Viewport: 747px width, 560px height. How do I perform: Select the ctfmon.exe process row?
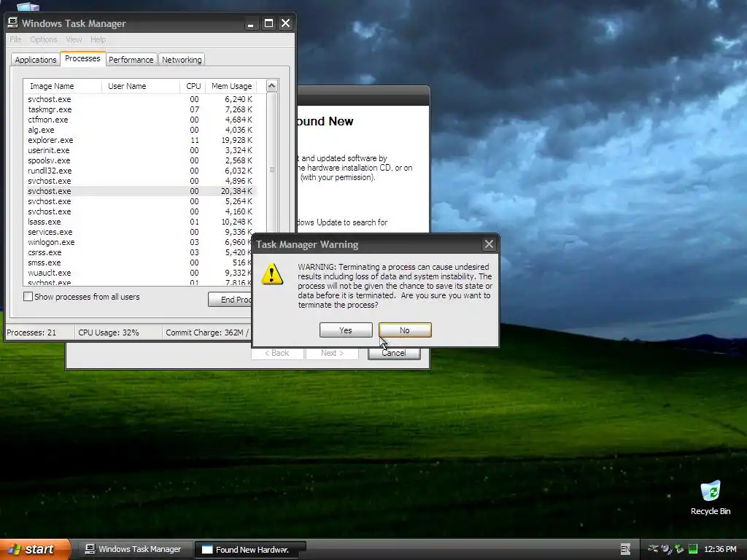click(x=139, y=120)
